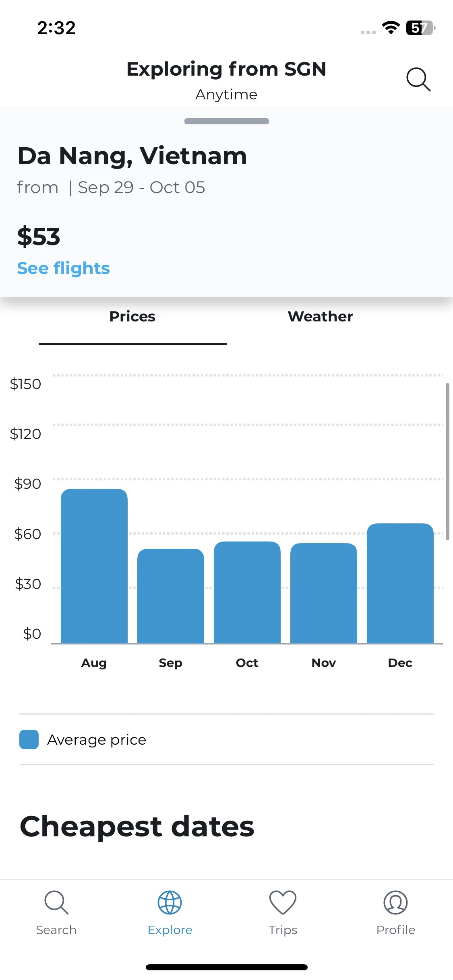The width and height of the screenshot is (453, 980).
Task: Switch to the Weather tab
Action: click(321, 317)
